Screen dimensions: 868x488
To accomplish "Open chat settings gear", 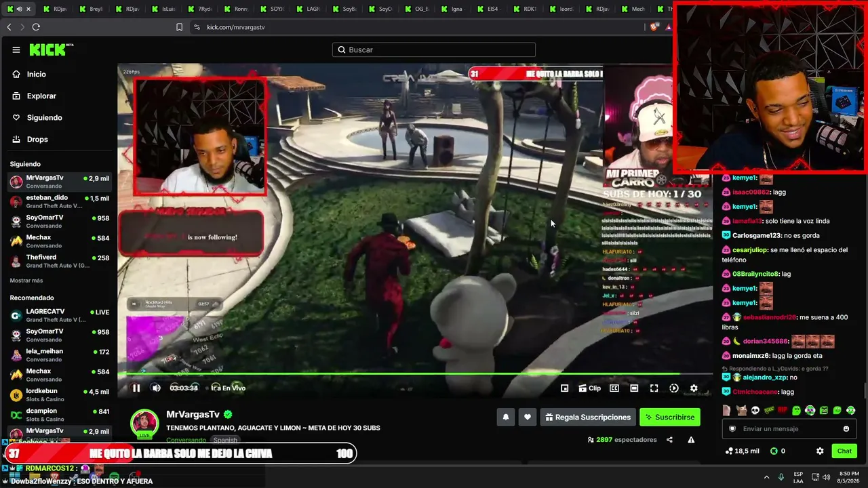I will pos(820,451).
